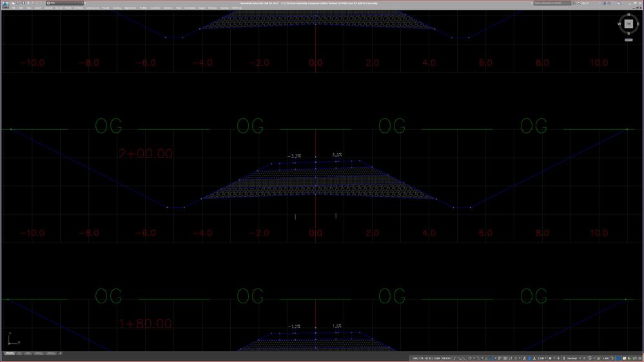Open the Points menu

point(68,8)
